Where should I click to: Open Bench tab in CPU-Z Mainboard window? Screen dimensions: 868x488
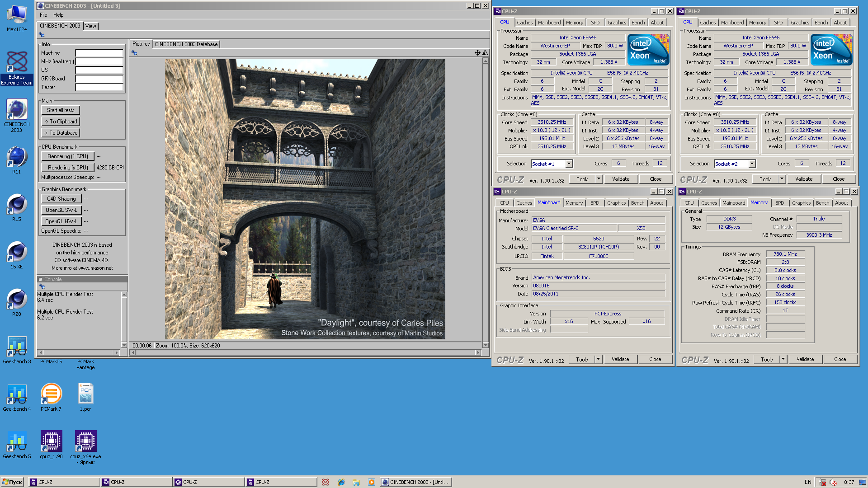[637, 203]
